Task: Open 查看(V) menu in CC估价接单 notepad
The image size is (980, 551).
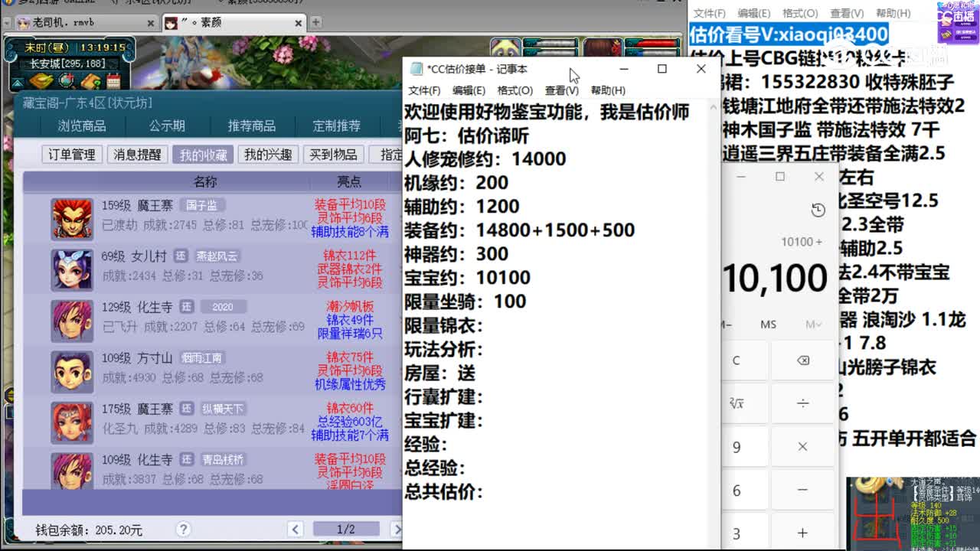Action: tap(561, 90)
